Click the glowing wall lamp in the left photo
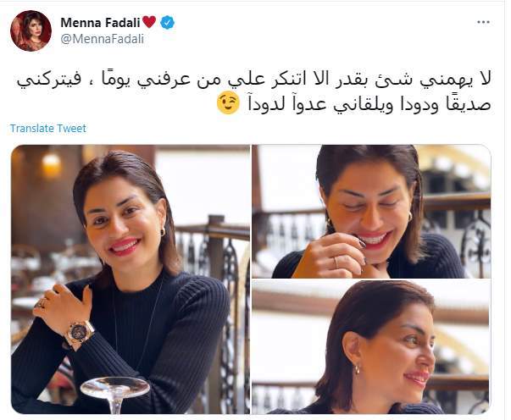This screenshot has height=420, width=511. (51, 164)
